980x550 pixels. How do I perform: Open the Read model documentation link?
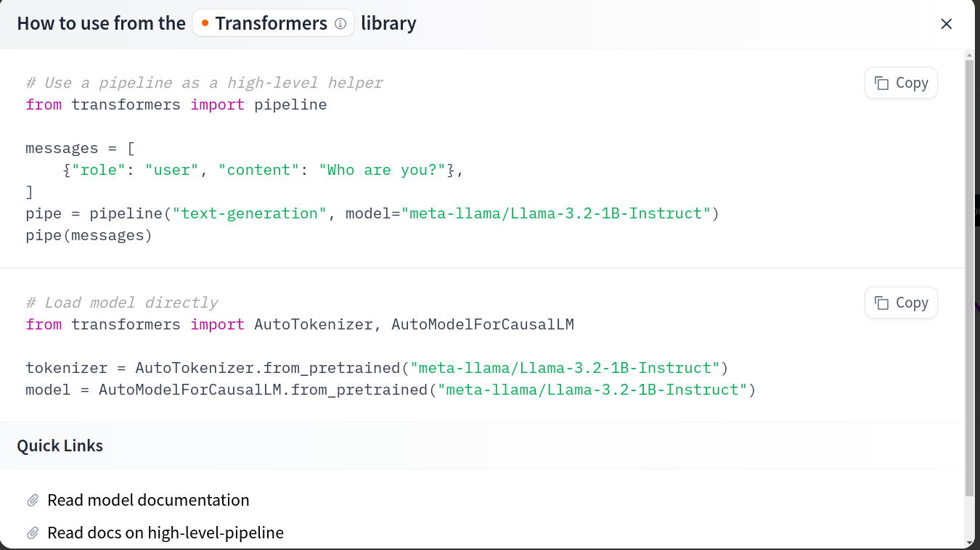pyautogui.click(x=148, y=500)
